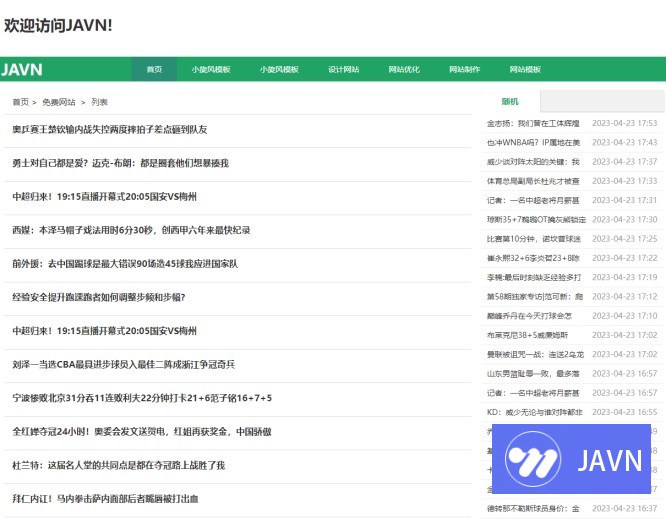Viewport: 666px width, 519px height.
Task: Click sidebar link 德转那不勒斯球员身价
Action: 533,508
